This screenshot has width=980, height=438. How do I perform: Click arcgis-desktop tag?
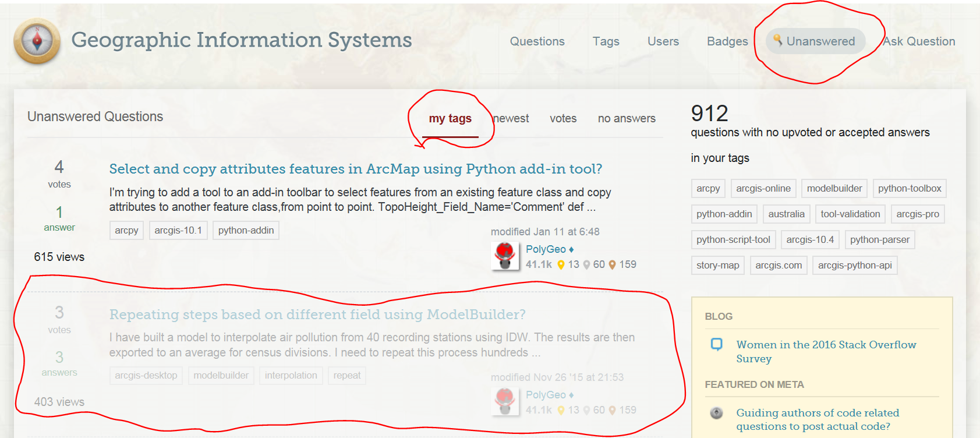[146, 376]
